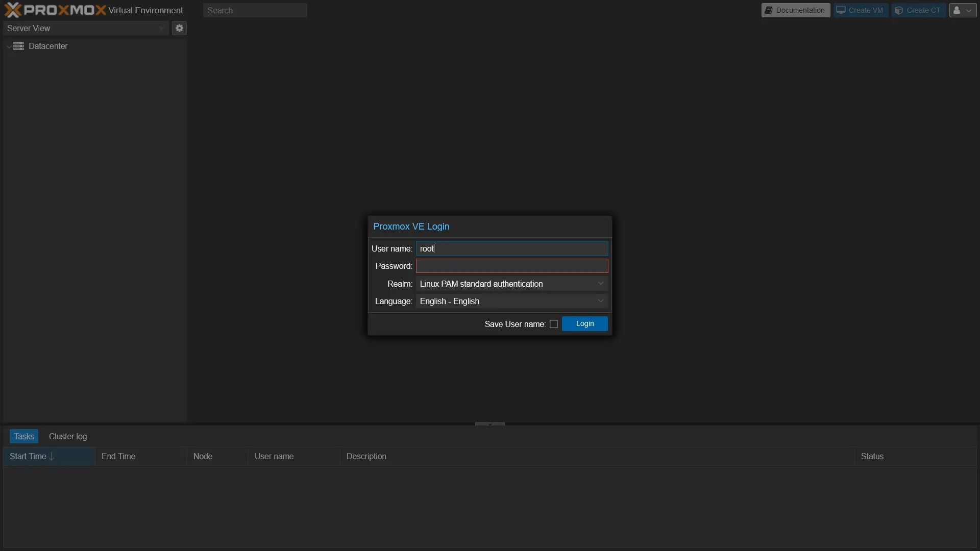
Task: Switch to the Tasks tab
Action: tap(23, 437)
